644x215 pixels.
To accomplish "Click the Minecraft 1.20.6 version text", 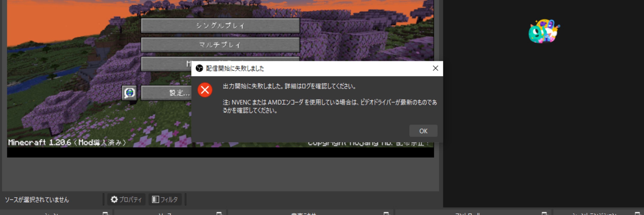I will click(67, 142).
